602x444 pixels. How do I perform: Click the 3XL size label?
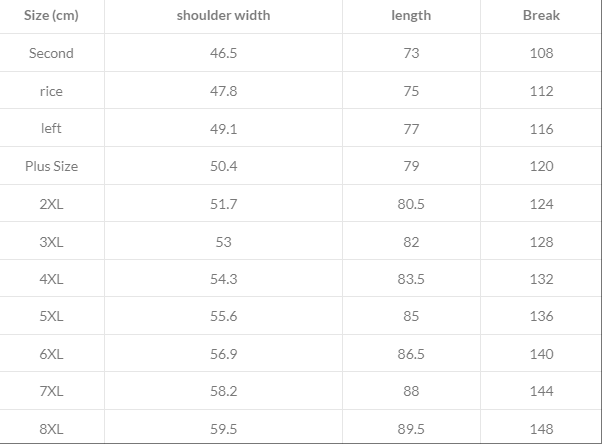[51, 242]
